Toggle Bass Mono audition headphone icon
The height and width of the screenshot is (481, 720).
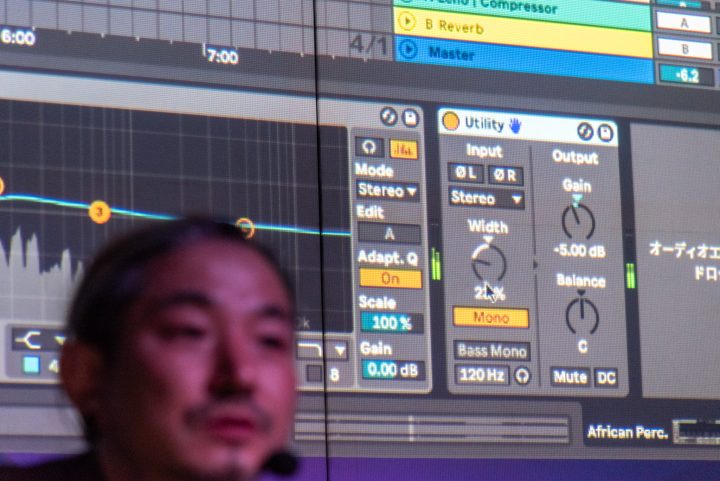522,376
